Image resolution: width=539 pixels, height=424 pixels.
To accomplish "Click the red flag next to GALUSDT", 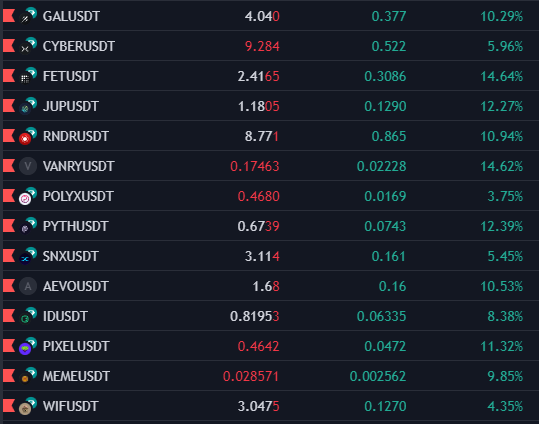I will (x=9, y=16).
